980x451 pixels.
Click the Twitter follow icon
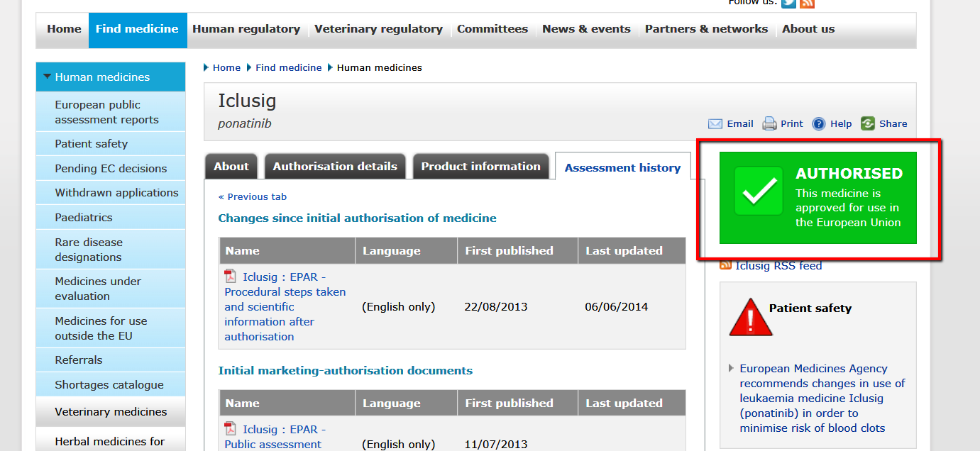pyautogui.click(x=788, y=3)
